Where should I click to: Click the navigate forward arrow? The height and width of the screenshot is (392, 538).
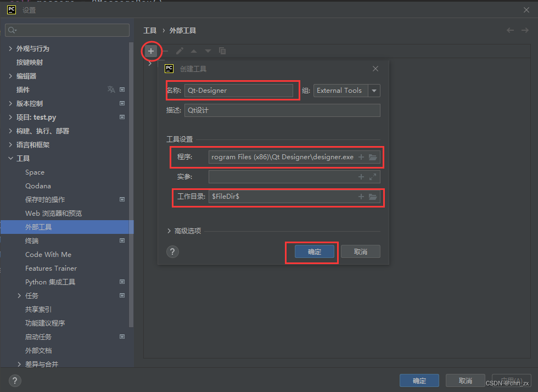point(525,30)
